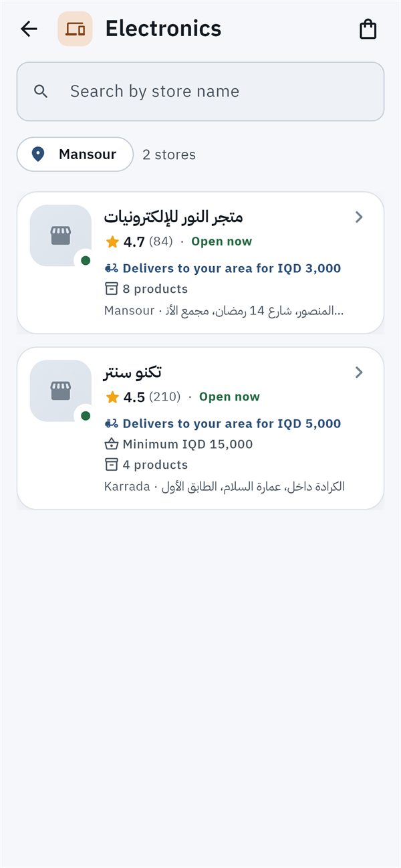Tap the 4.5 star rating with 210 reviews

pos(143,397)
